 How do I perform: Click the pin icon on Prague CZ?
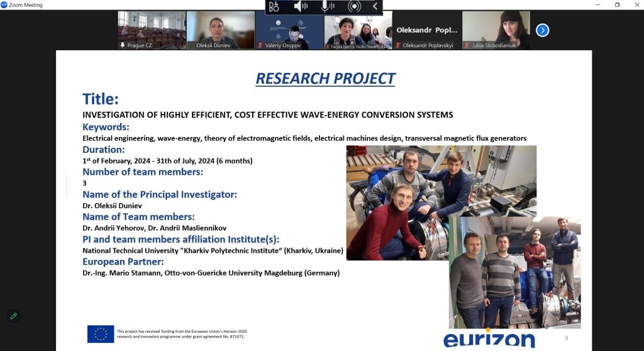tap(123, 45)
